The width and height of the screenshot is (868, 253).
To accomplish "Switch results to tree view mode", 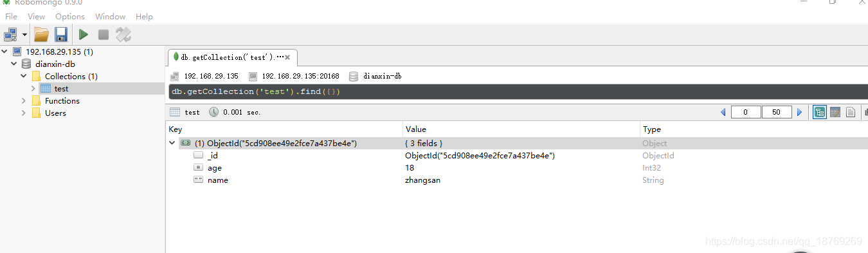I will [x=820, y=112].
